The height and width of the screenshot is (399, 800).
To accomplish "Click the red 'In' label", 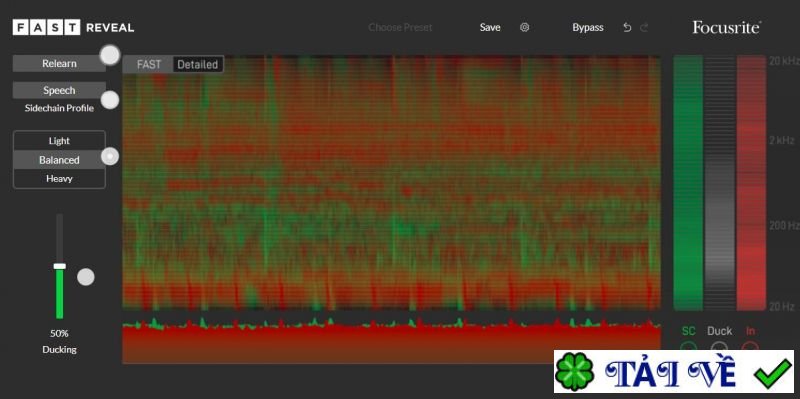I will click(751, 331).
